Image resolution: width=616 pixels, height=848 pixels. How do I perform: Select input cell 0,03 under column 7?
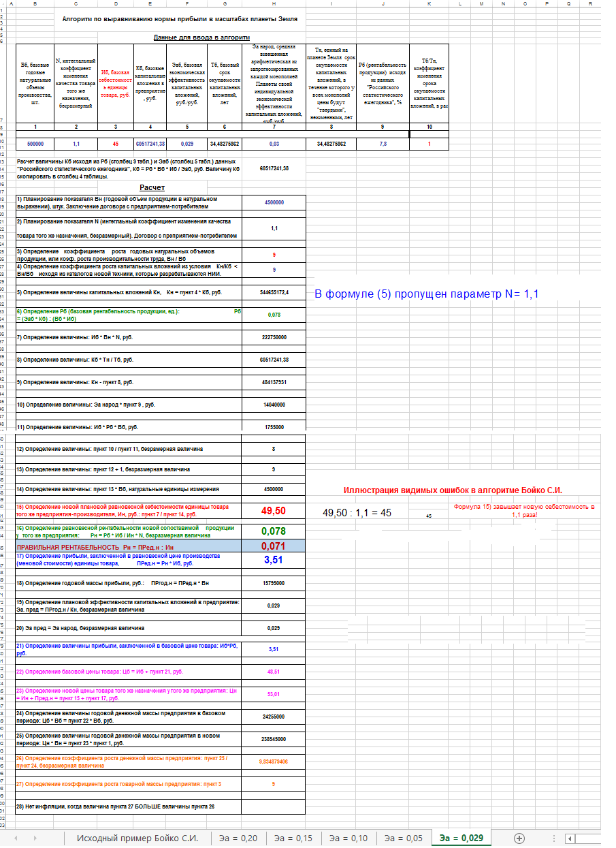tap(274, 144)
